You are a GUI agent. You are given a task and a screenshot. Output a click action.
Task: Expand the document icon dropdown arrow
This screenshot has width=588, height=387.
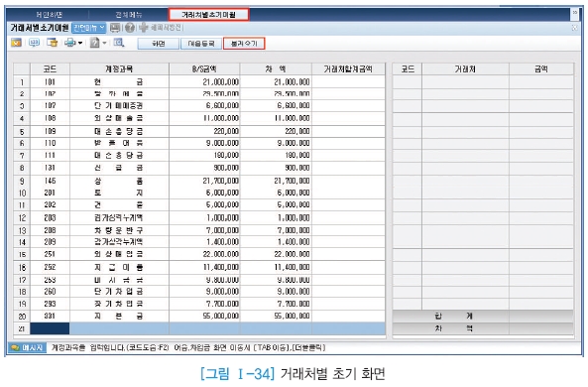tap(105, 44)
